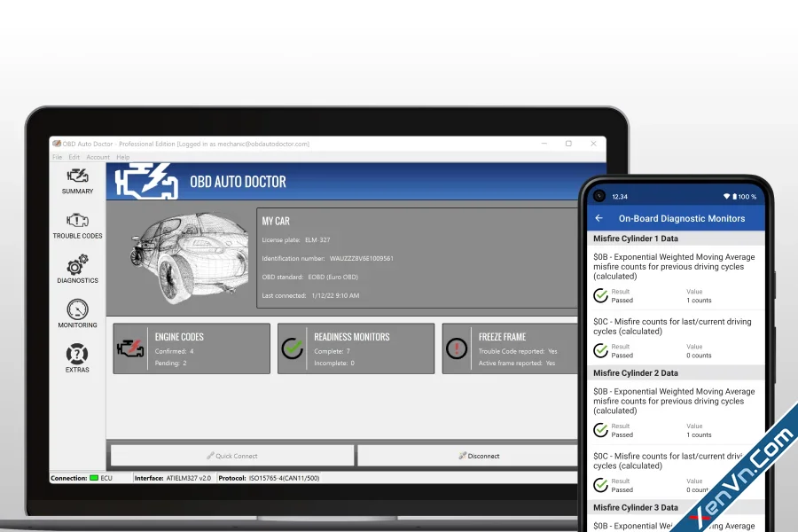Tap 1 counts value under Cylinder 2
This screenshot has width=798, height=532.
click(699, 434)
